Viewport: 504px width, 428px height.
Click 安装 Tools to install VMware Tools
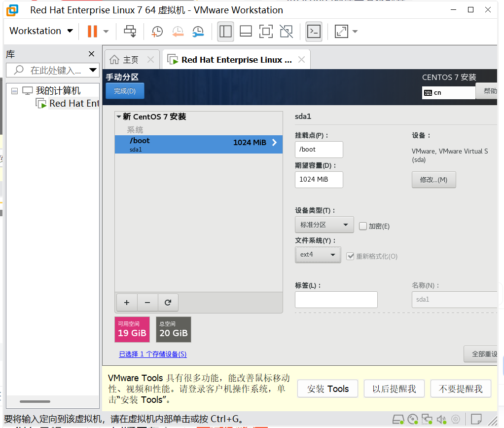(327, 389)
